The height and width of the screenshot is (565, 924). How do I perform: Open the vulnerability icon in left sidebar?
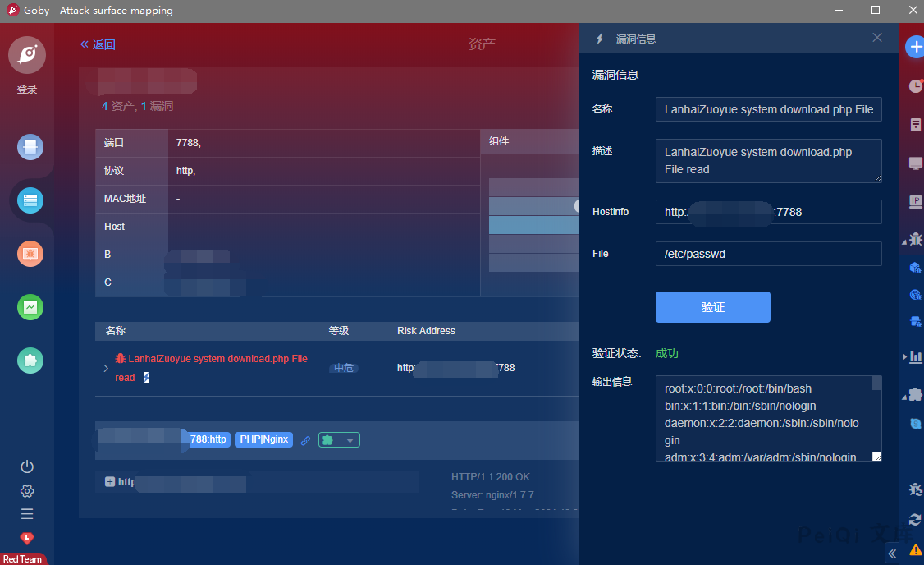[x=30, y=254]
